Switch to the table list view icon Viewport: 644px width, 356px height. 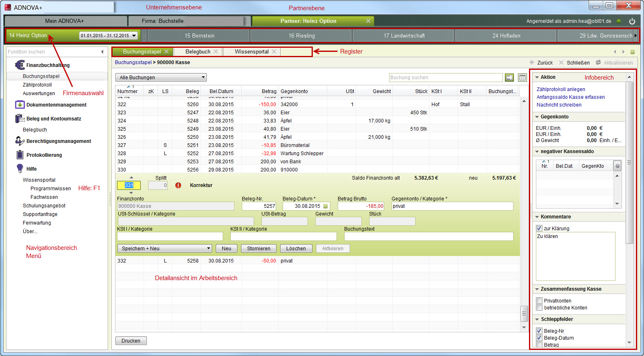[522, 78]
